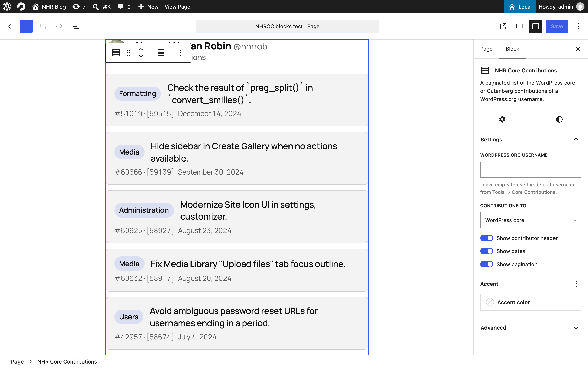Open block toolbar options menu
The image size is (588, 368).
tap(181, 53)
